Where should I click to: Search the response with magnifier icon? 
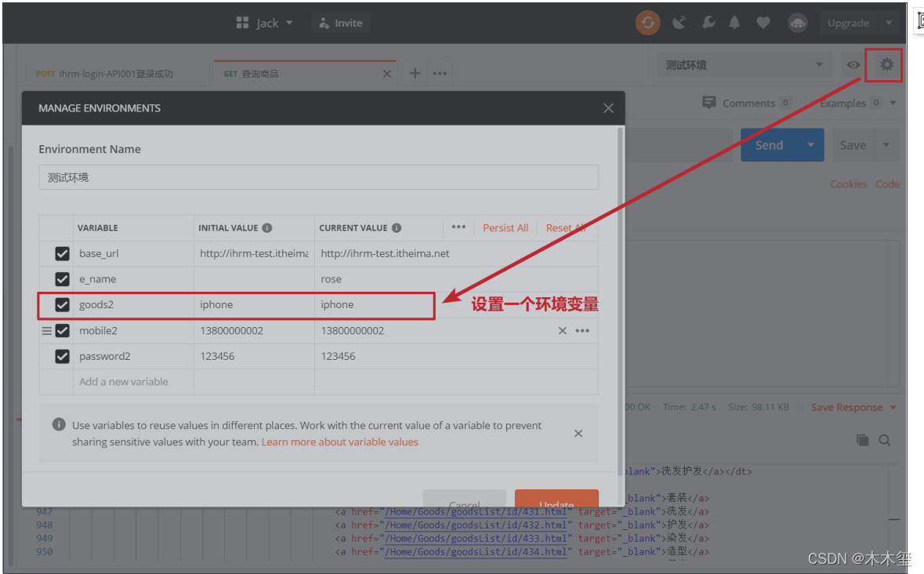885,440
